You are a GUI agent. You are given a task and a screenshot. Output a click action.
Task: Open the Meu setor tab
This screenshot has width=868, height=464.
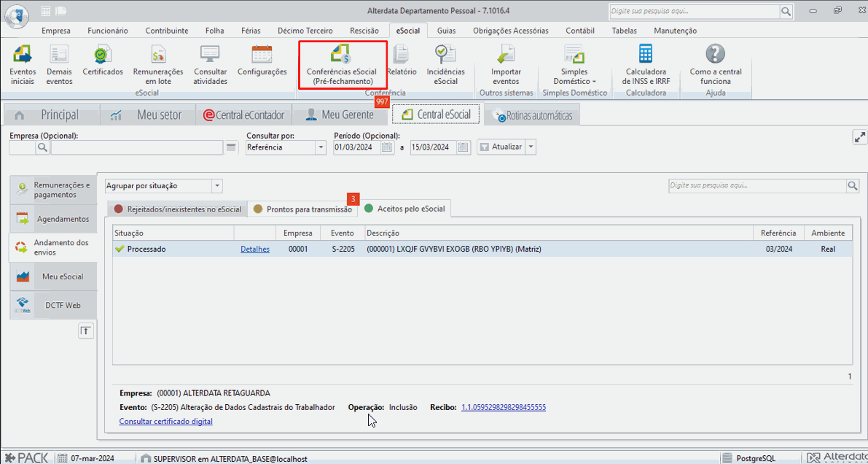coord(149,115)
